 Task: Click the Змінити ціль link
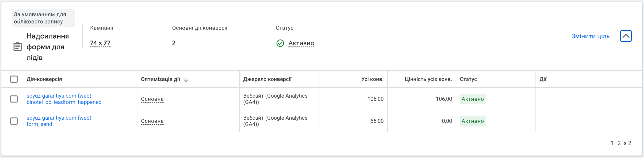[590, 36]
